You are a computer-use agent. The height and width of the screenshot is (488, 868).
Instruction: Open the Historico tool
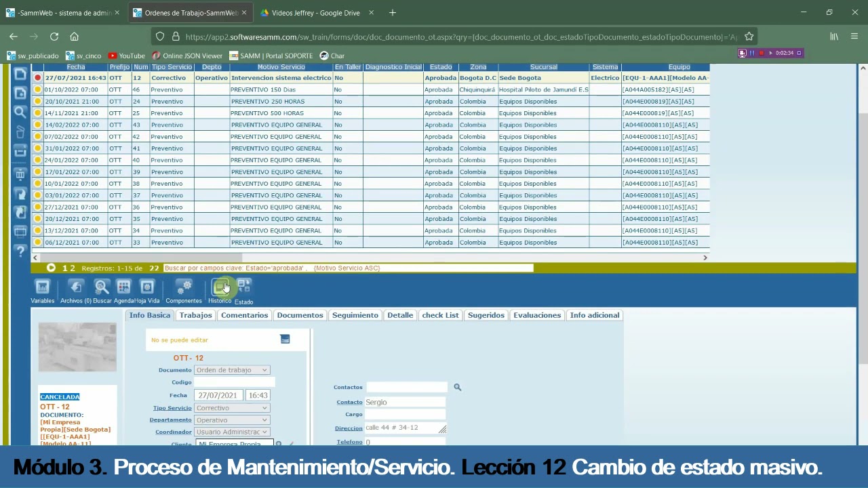point(220,287)
